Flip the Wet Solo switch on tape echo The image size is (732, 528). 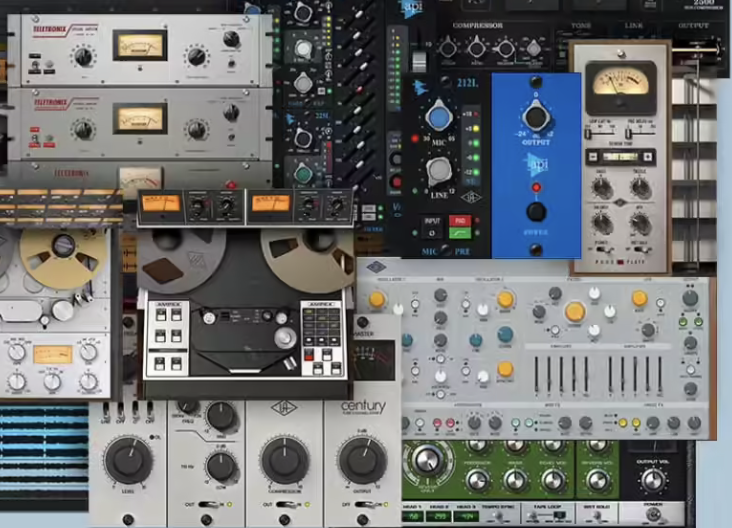click(597, 516)
